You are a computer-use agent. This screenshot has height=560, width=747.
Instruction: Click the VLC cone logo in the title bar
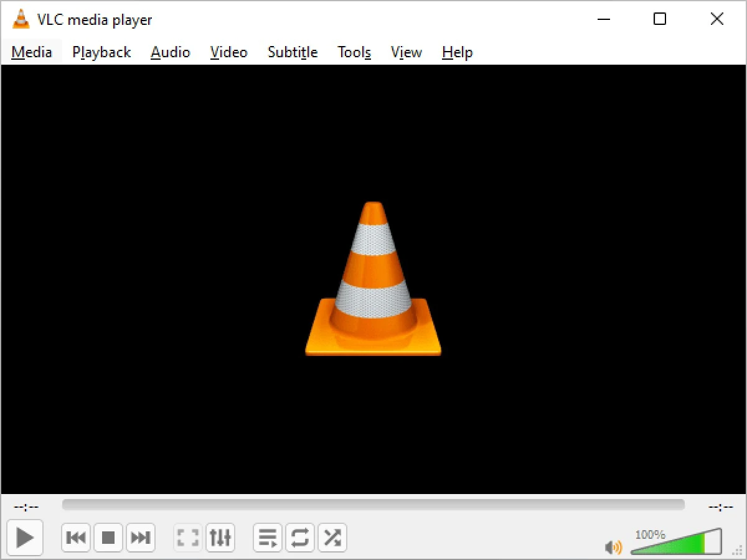[21, 19]
